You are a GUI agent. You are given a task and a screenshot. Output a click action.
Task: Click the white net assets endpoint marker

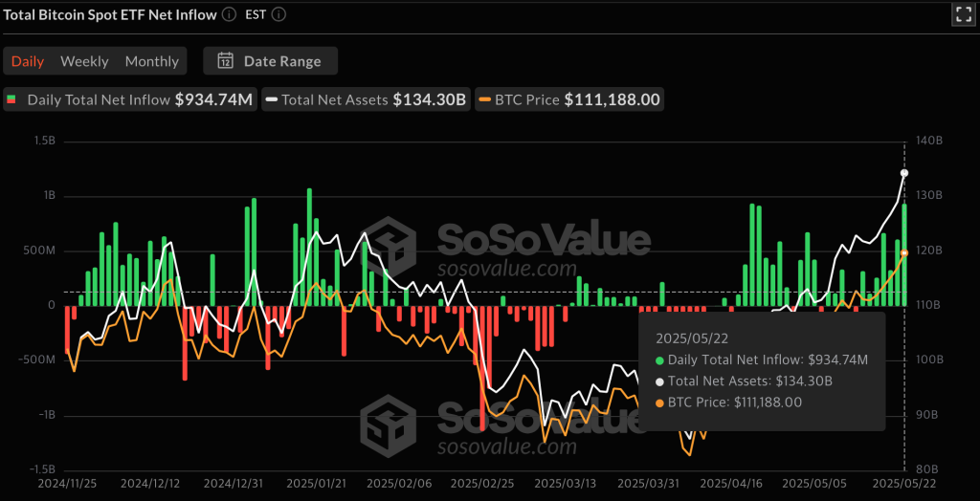tap(903, 173)
